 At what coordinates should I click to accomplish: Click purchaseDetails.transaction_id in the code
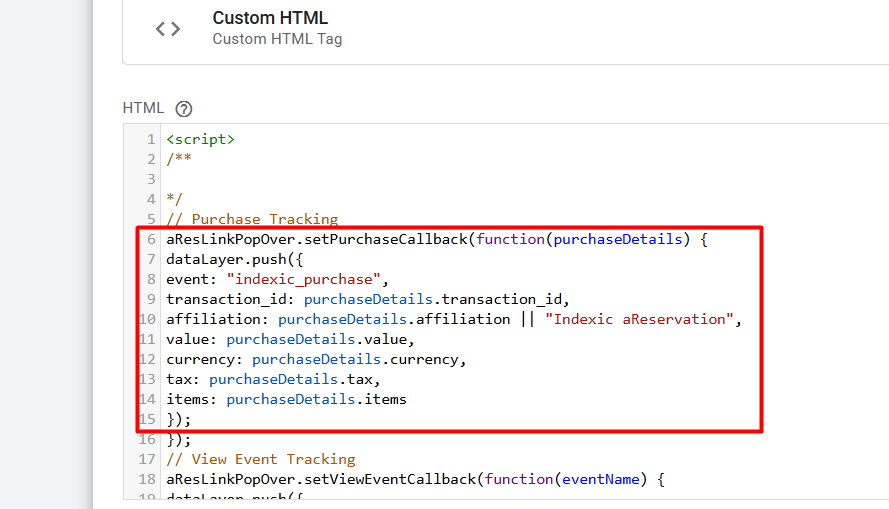435,299
